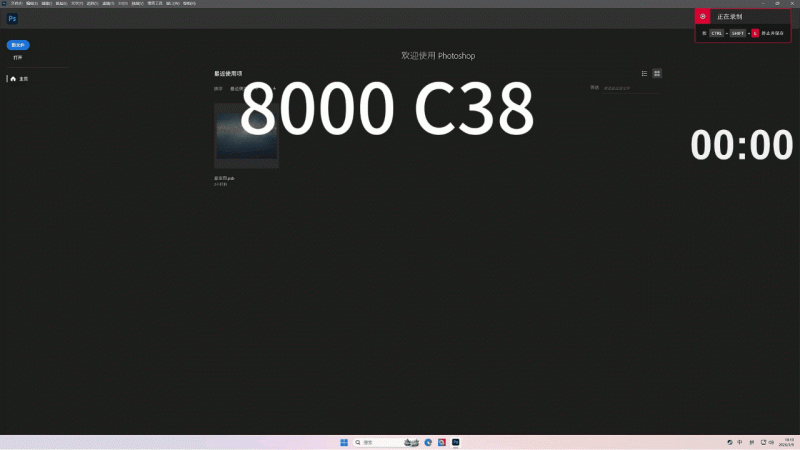This screenshot has width=800, height=450.
Task: Open the Windows Start menu
Action: pyautogui.click(x=344, y=442)
